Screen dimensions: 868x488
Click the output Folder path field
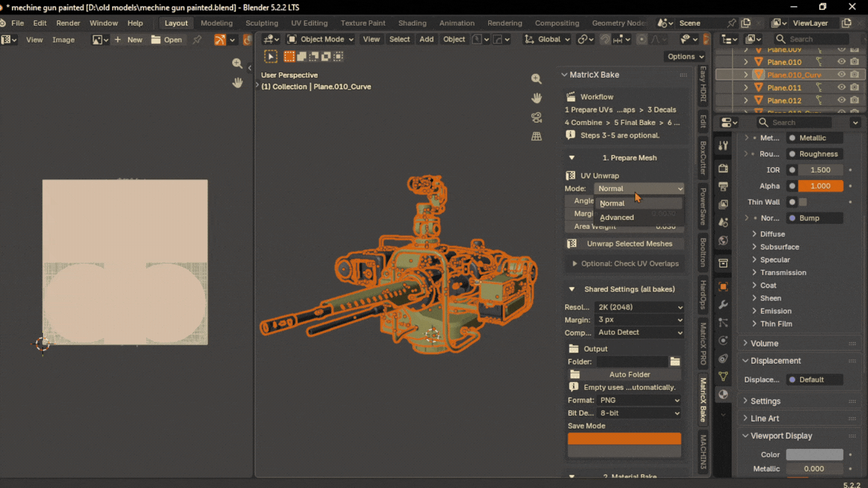[631, 361]
